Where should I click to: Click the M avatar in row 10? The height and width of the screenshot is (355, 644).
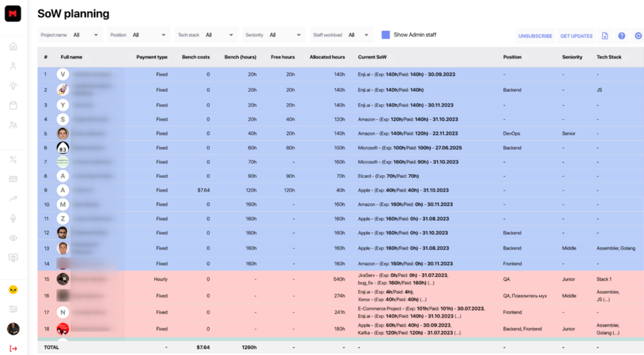[x=63, y=205]
